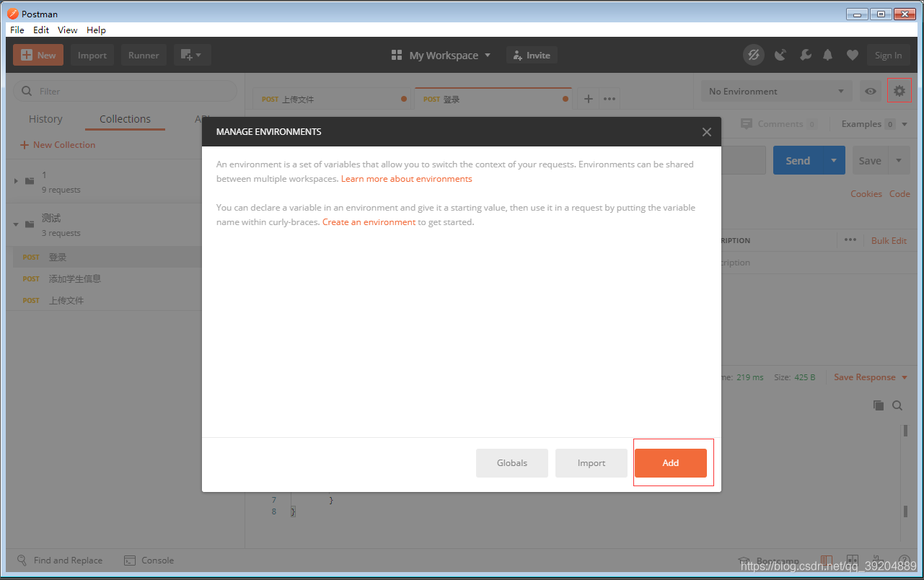924x580 pixels.
Task: Open Find and Replace
Action: 60,561
